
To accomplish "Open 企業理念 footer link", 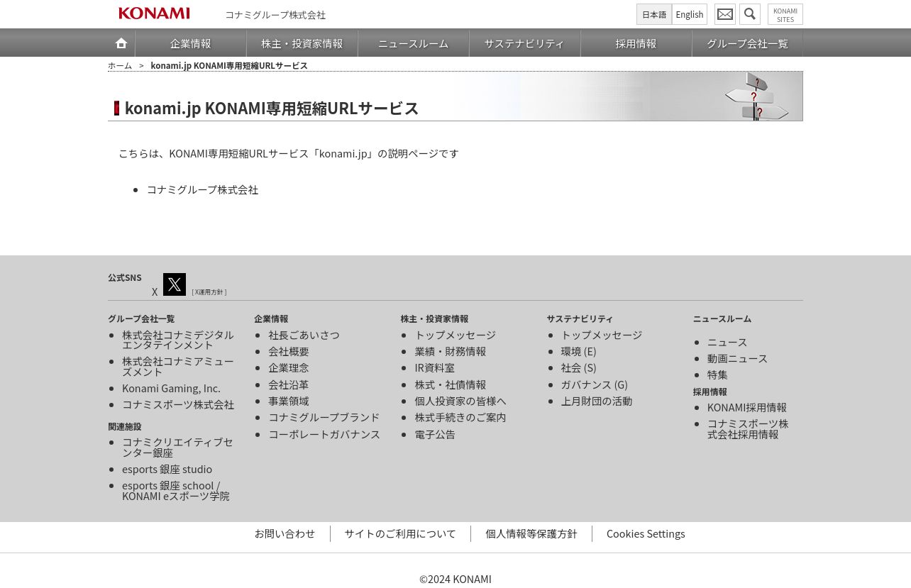I will click(x=289, y=367).
